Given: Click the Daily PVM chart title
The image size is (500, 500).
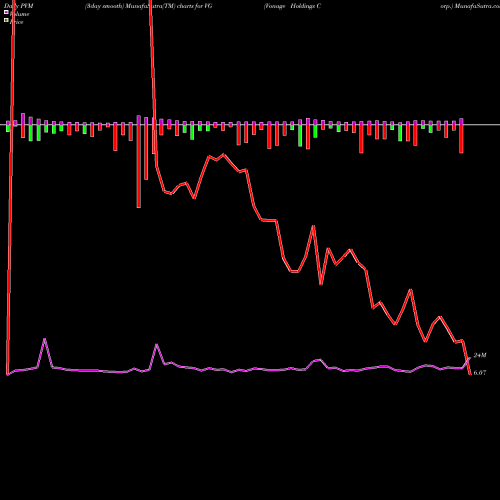Looking at the screenshot, I should [19, 6].
